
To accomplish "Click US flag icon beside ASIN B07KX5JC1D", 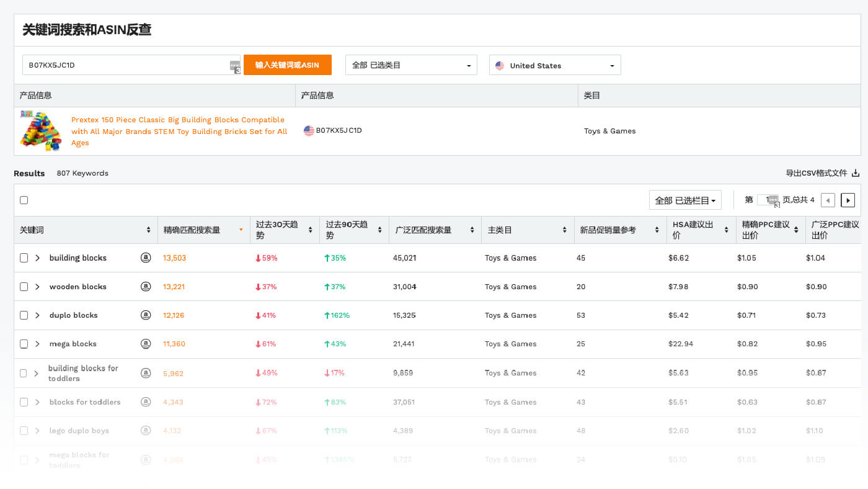I will click(x=309, y=131).
